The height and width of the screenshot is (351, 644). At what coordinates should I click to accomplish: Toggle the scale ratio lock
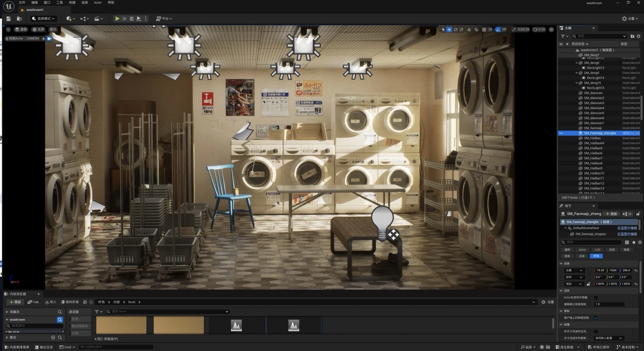click(x=588, y=284)
